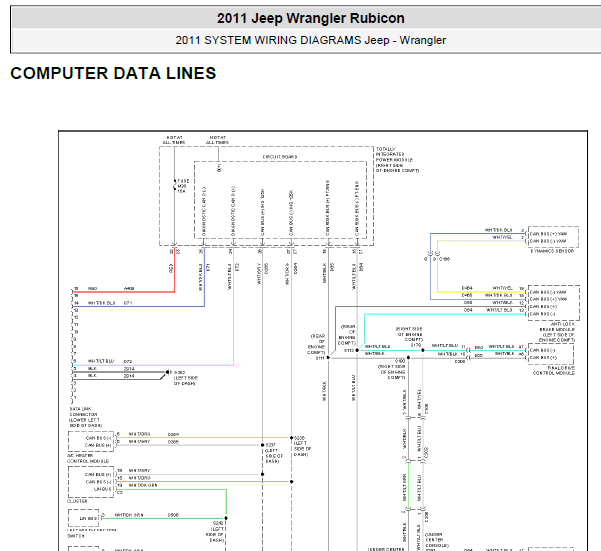Click 'CAN BUS (-) YAW' in Dynamics Sensor box
The height and width of the screenshot is (551, 601).
click(x=548, y=241)
